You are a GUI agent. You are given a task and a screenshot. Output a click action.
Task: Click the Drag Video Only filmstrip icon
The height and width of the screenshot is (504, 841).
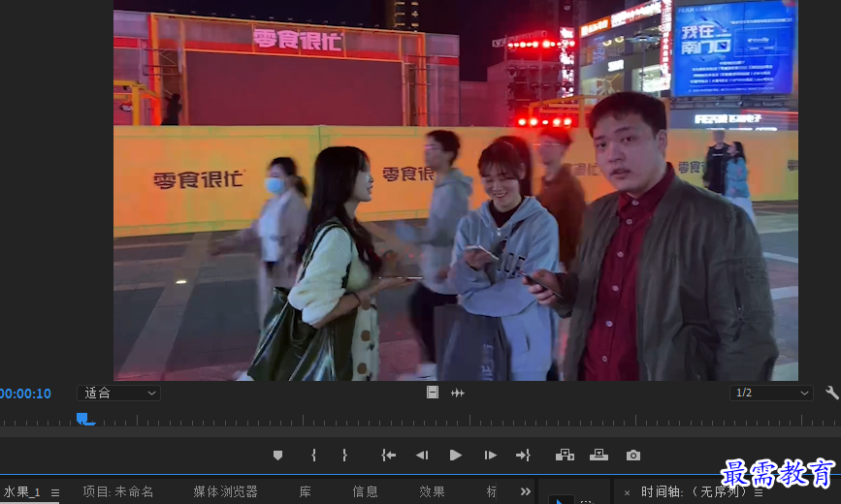click(433, 393)
